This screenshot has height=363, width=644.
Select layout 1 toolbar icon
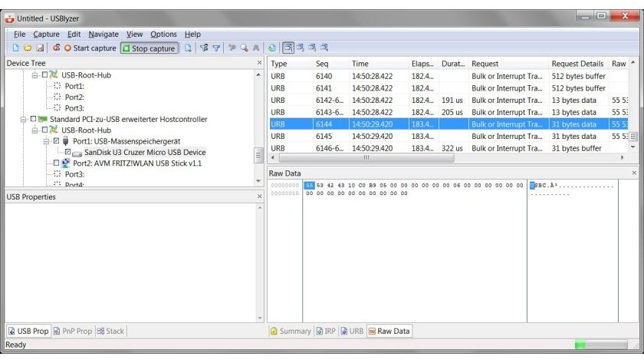pyautogui.click(x=288, y=48)
